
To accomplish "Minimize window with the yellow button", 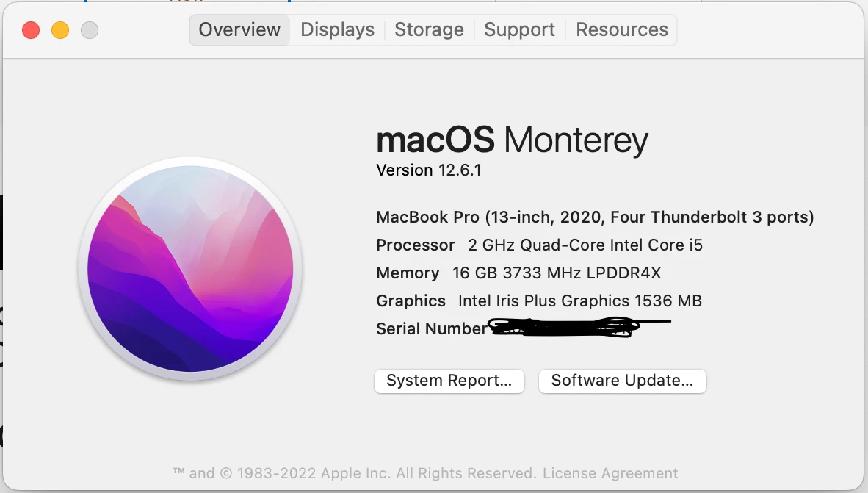I will click(x=60, y=30).
